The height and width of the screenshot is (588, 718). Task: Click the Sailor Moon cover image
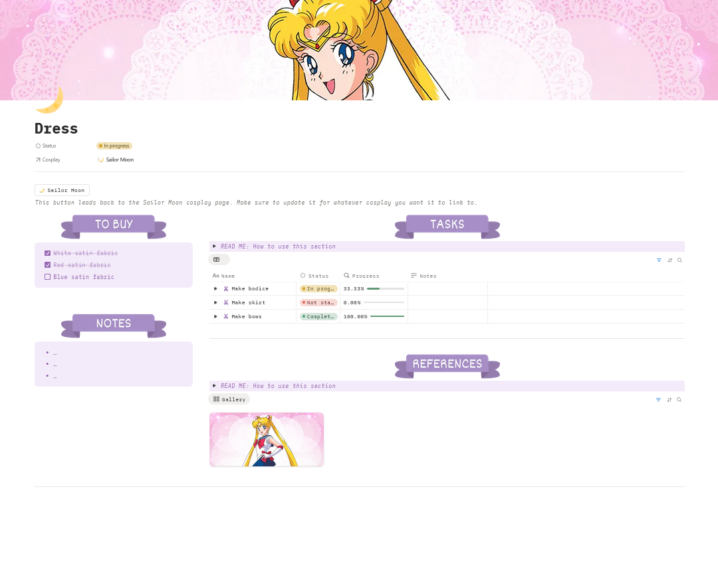pyautogui.click(x=359, y=50)
